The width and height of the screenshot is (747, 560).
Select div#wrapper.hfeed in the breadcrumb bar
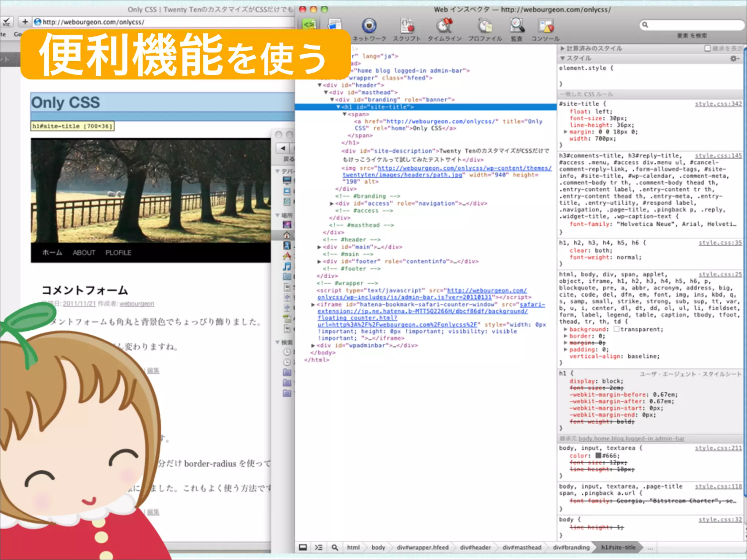pos(422,547)
